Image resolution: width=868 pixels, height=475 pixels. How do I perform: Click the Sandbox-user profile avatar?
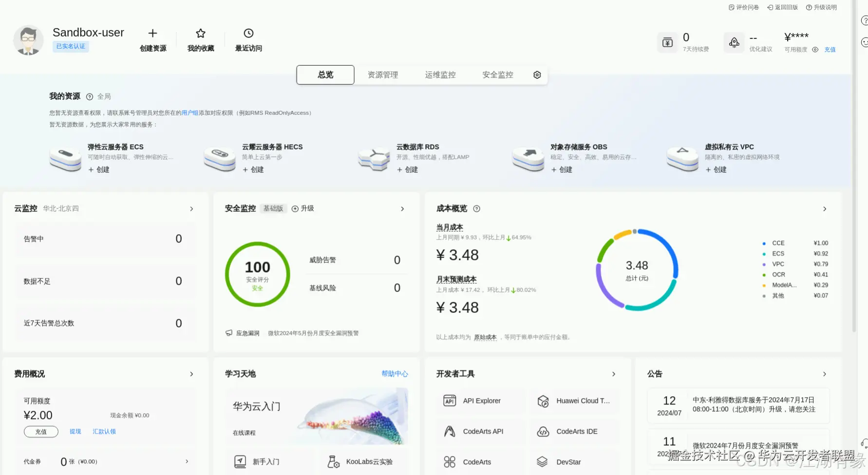point(28,40)
